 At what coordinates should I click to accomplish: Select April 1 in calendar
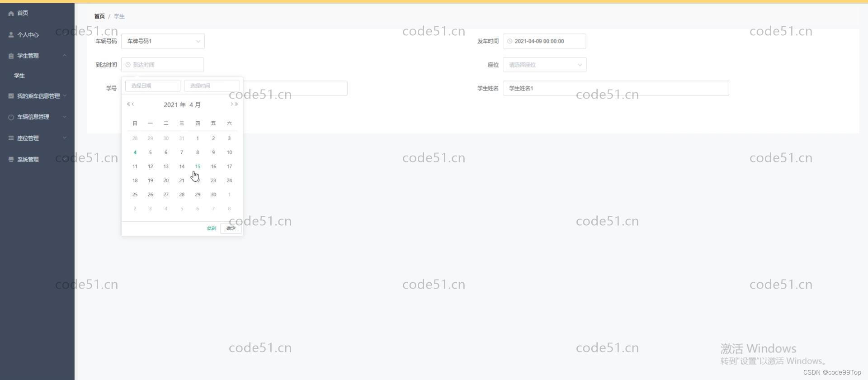click(x=198, y=138)
